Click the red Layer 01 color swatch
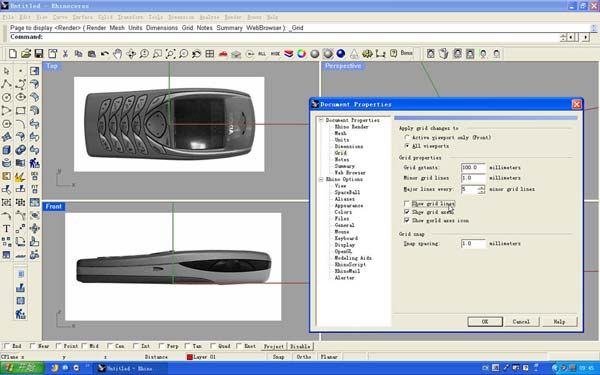600x375 pixels. [189, 357]
